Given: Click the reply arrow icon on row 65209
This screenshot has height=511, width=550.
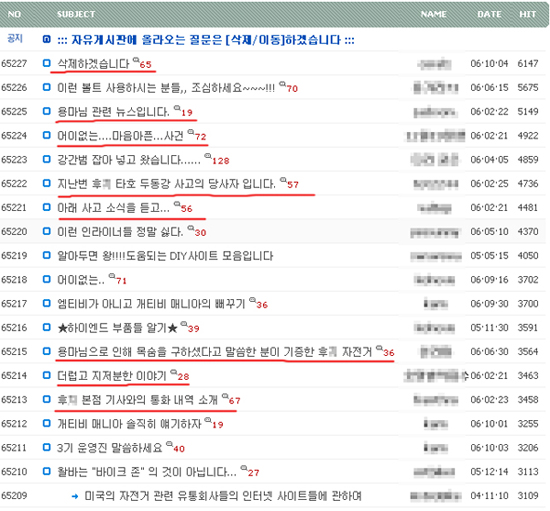Looking at the screenshot, I should pyautogui.click(x=74, y=496).
